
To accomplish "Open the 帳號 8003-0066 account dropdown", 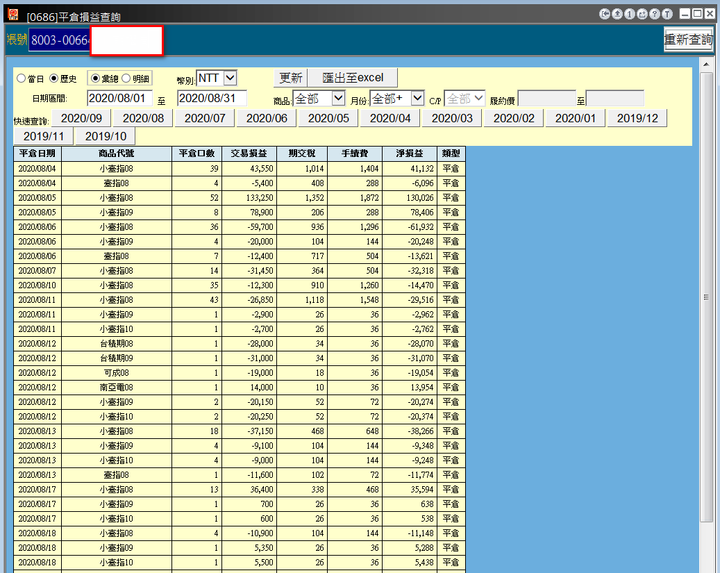I will click(60, 40).
